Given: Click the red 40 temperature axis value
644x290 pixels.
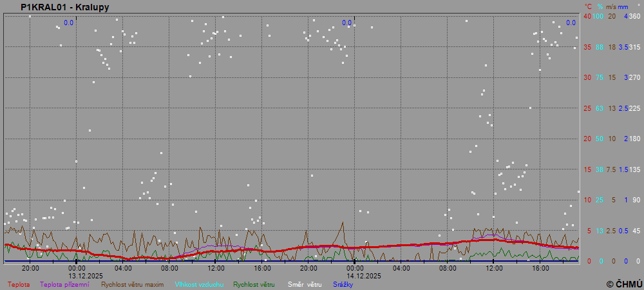Looking at the screenshot, I should pos(587,16).
